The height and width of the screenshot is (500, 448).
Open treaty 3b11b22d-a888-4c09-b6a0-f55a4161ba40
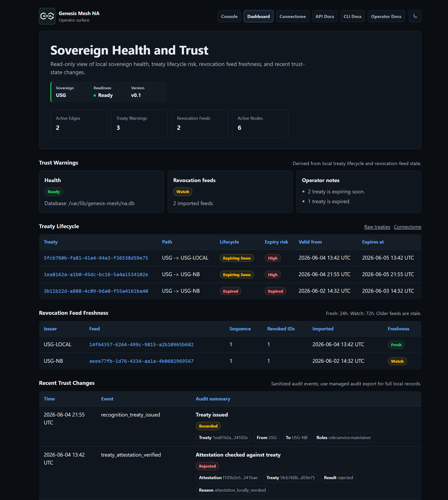tap(96, 291)
